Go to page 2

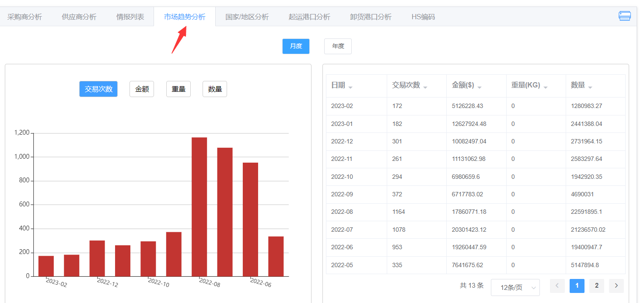[597, 286]
